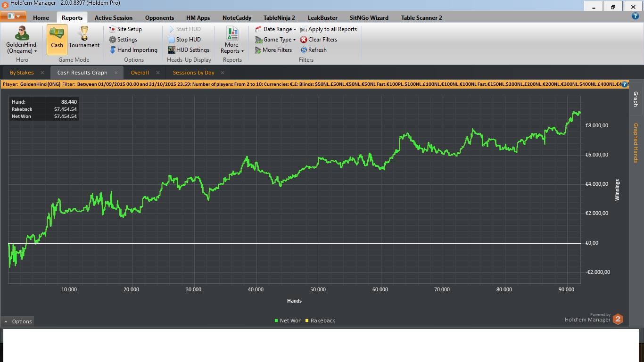Image resolution: width=644 pixels, height=362 pixels.
Task: Close the Overall tab
Action: click(158, 73)
